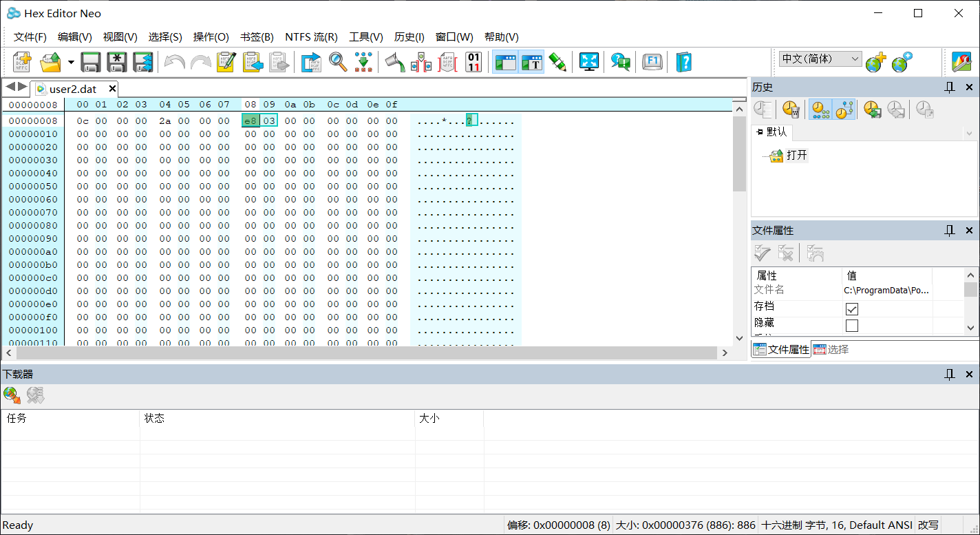
Task: Click the clipboard with blue arrow icon
Action: pos(253,62)
